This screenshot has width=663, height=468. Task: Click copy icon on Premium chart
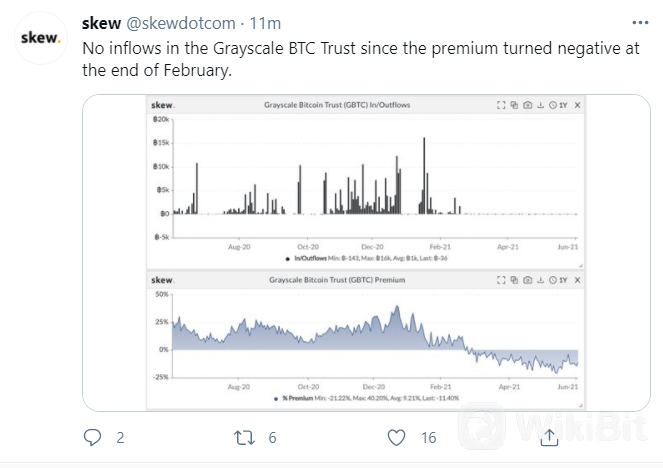(x=514, y=280)
